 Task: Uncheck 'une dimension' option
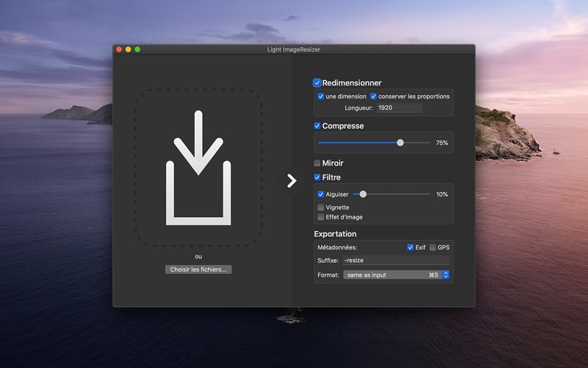tap(320, 96)
